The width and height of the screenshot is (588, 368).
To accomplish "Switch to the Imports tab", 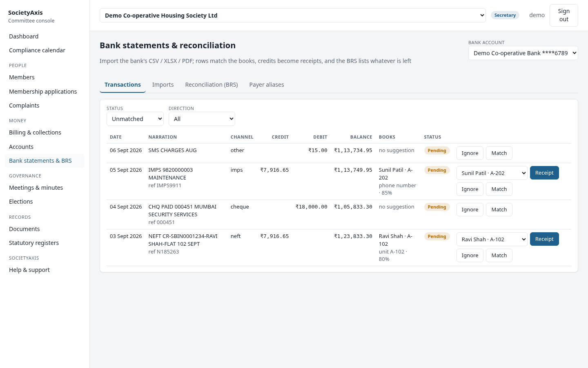I will pyautogui.click(x=163, y=85).
